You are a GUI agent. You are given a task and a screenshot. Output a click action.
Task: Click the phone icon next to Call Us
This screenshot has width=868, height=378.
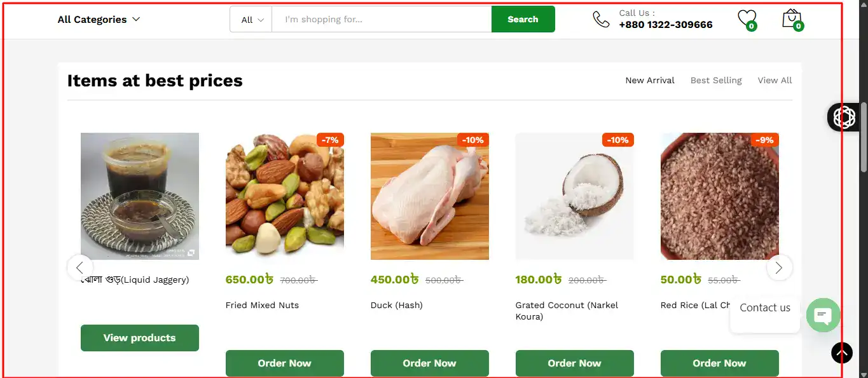coord(600,19)
